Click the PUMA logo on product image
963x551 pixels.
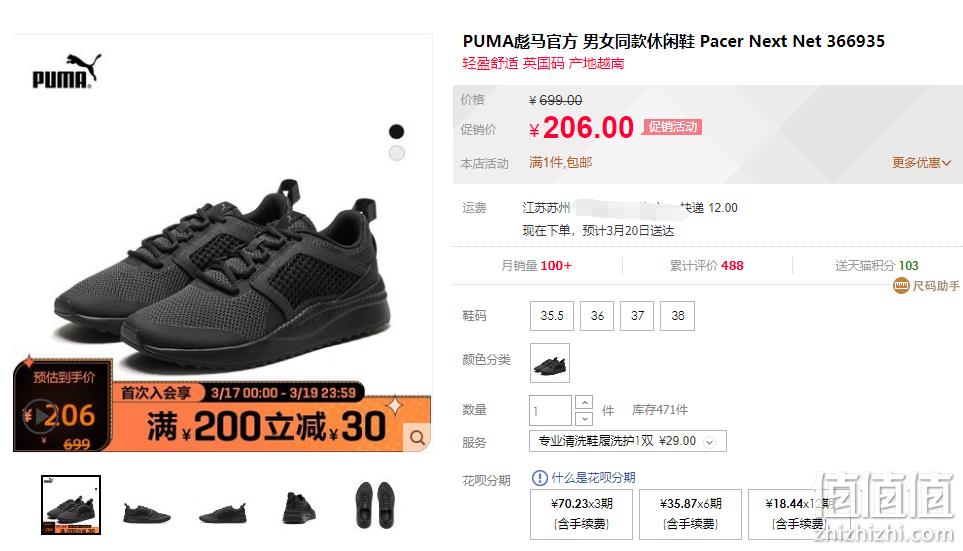[x=67, y=71]
